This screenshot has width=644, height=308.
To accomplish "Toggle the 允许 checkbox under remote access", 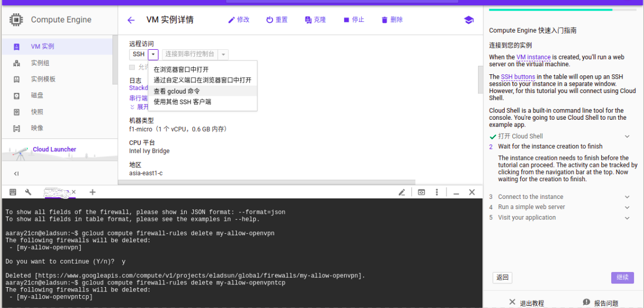I will (131, 67).
